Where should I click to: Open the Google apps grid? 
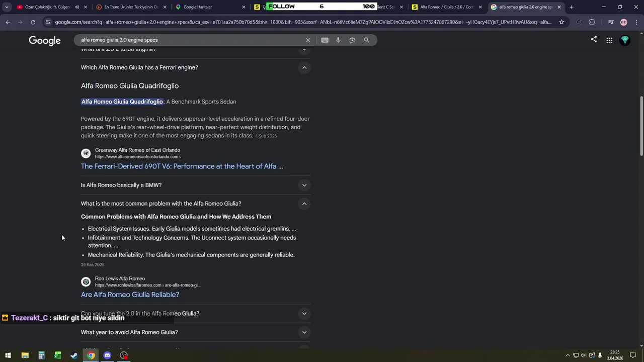(609, 40)
